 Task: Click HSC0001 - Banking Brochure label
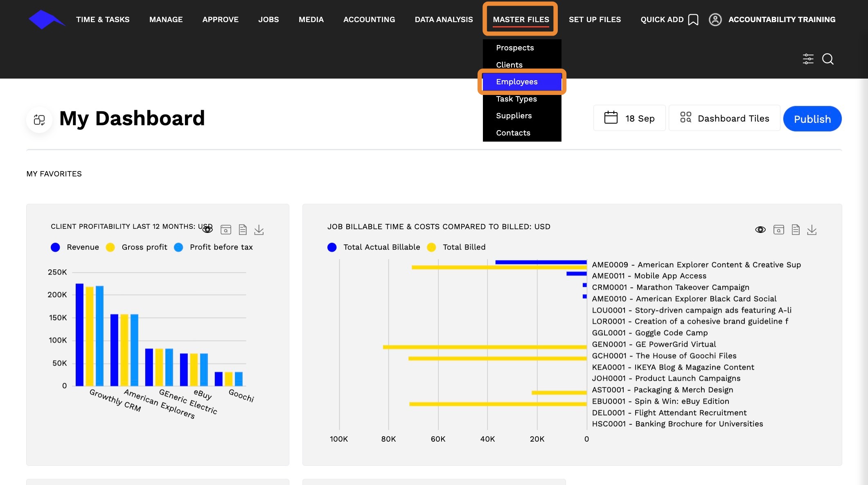[x=678, y=424]
